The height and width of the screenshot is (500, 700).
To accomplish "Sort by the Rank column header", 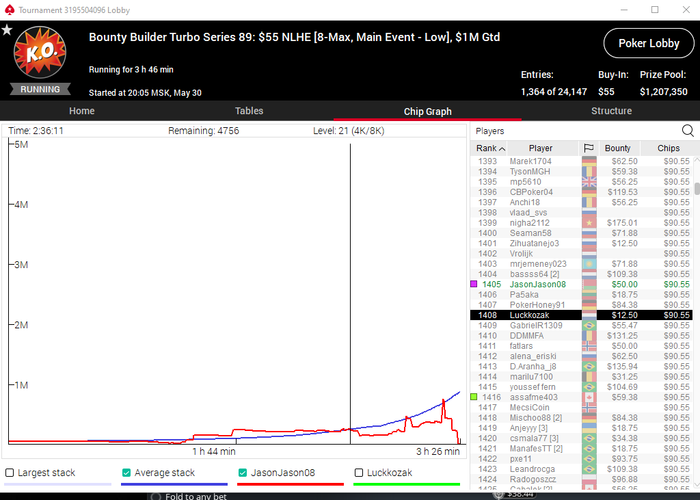I will point(490,148).
